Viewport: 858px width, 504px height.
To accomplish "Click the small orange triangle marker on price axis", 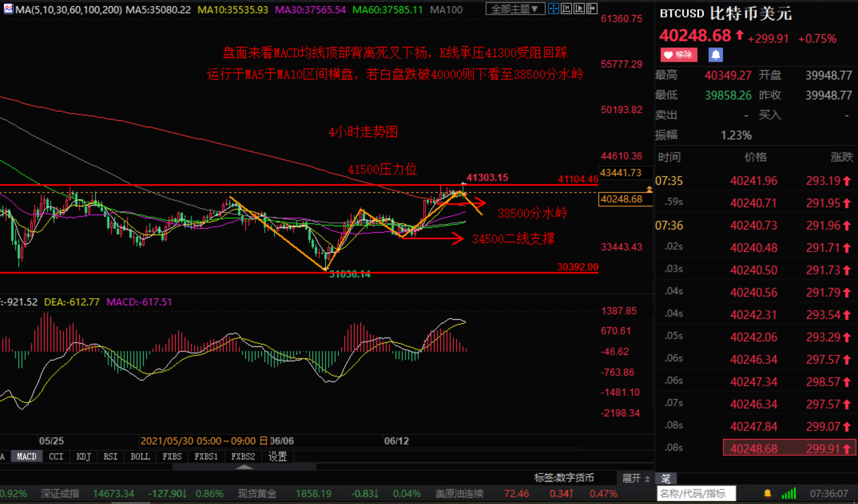I will [649, 189].
